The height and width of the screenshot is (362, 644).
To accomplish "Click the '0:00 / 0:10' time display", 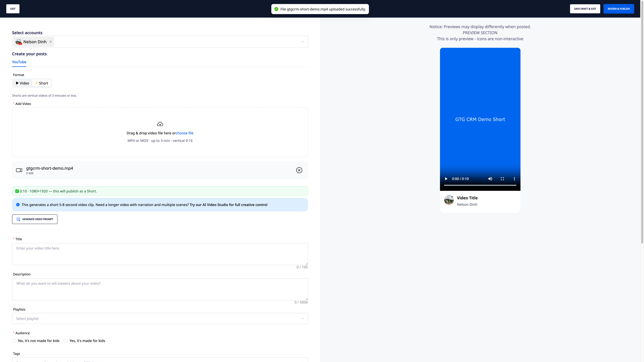I will point(460,179).
